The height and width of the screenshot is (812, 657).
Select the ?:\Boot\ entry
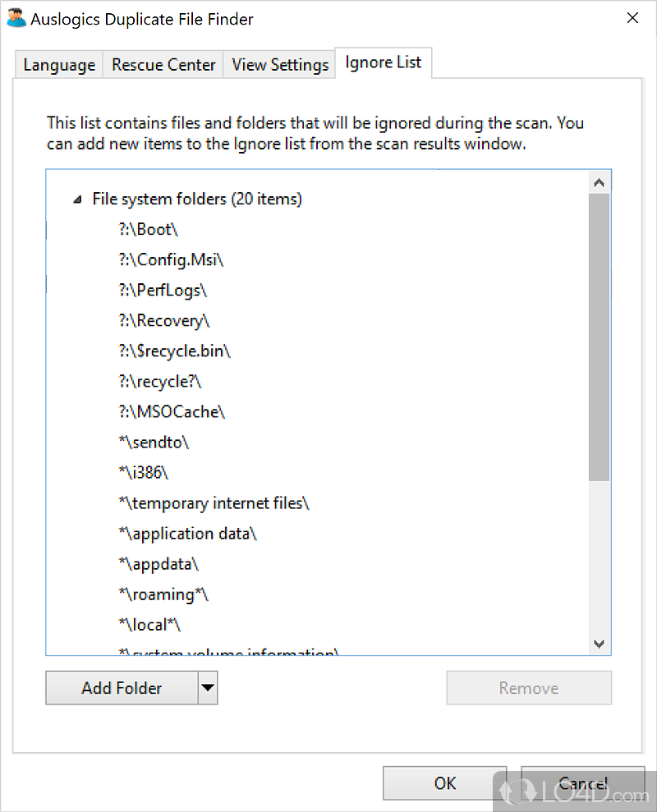point(149,230)
